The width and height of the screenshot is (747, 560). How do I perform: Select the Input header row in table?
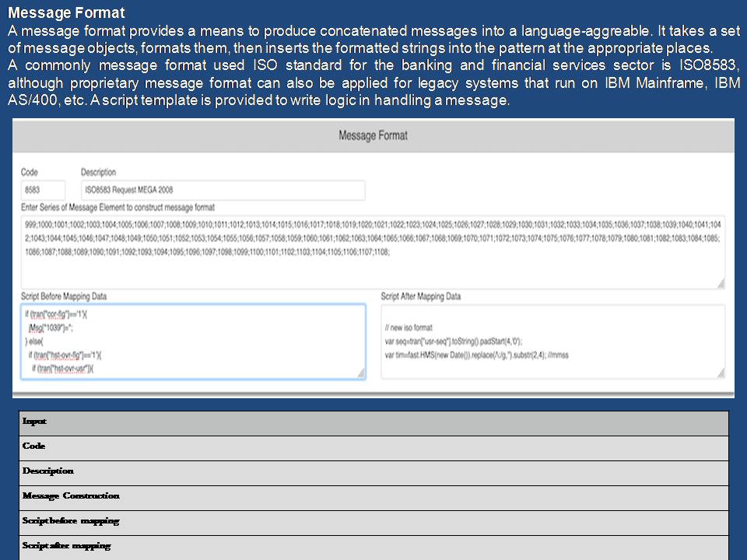point(373,422)
